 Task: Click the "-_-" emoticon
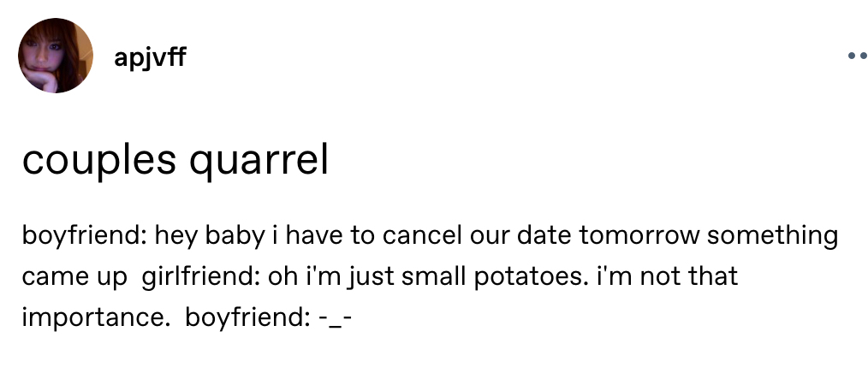pyautogui.click(x=335, y=318)
